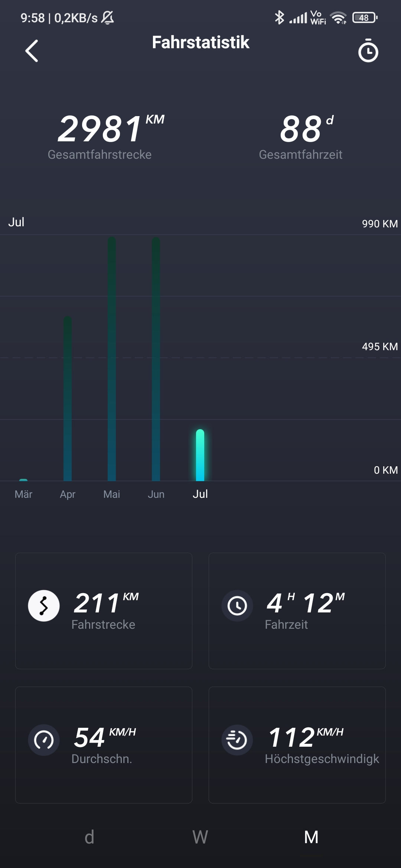Tap the Mai month label on axis

click(x=112, y=494)
